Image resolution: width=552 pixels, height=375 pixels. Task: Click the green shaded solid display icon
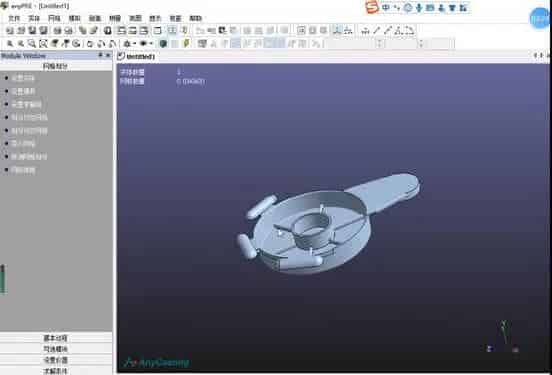pos(163,44)
